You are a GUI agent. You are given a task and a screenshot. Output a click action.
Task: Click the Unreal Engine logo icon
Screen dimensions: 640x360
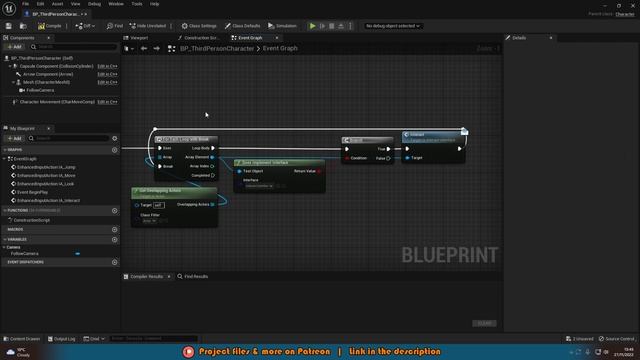coord(9,9)
